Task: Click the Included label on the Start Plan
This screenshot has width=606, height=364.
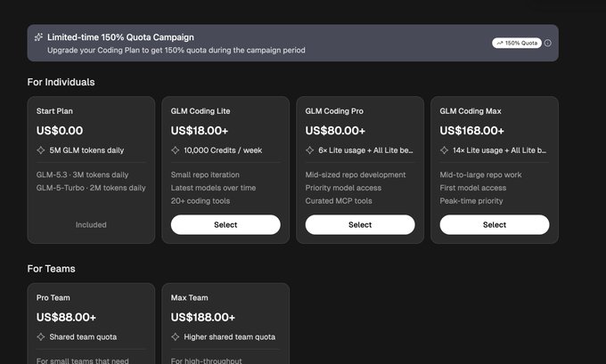Action: (x=91, y=224)
